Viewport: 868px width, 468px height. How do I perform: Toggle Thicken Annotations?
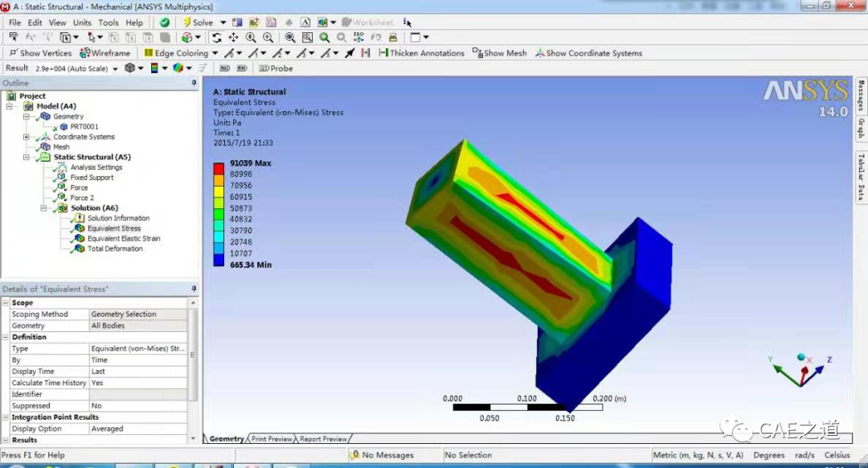(422, 53)
